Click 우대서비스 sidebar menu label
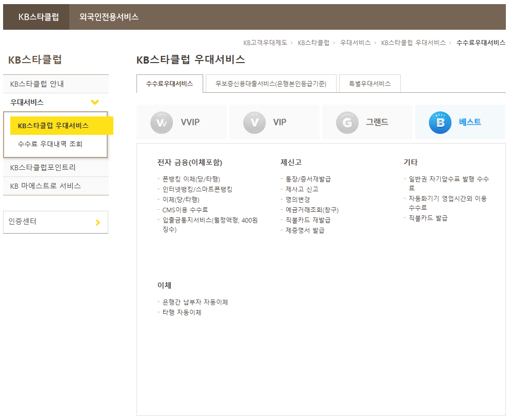This screenshot has height=420, width=511. click(27, 103)
